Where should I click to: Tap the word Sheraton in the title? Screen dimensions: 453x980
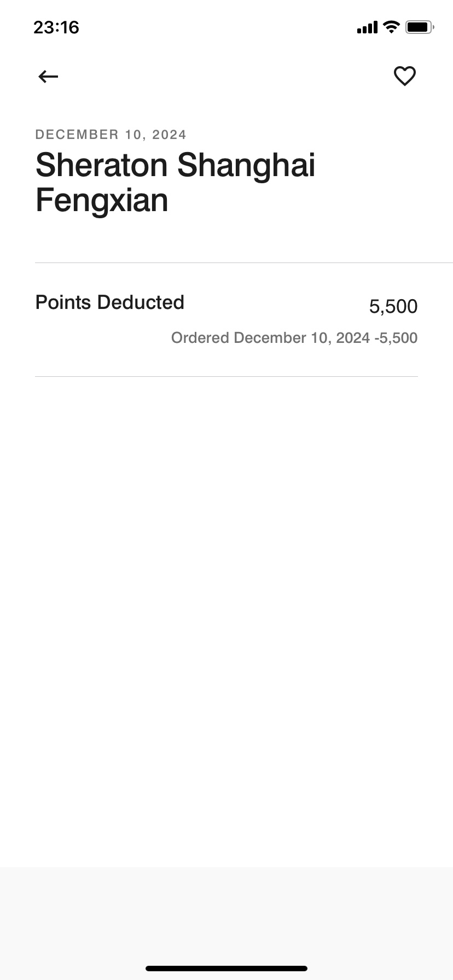click(102, 165)
